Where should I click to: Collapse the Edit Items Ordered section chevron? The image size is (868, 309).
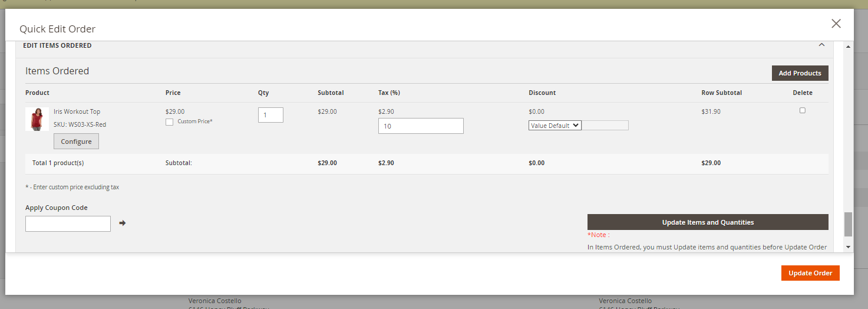821,45
